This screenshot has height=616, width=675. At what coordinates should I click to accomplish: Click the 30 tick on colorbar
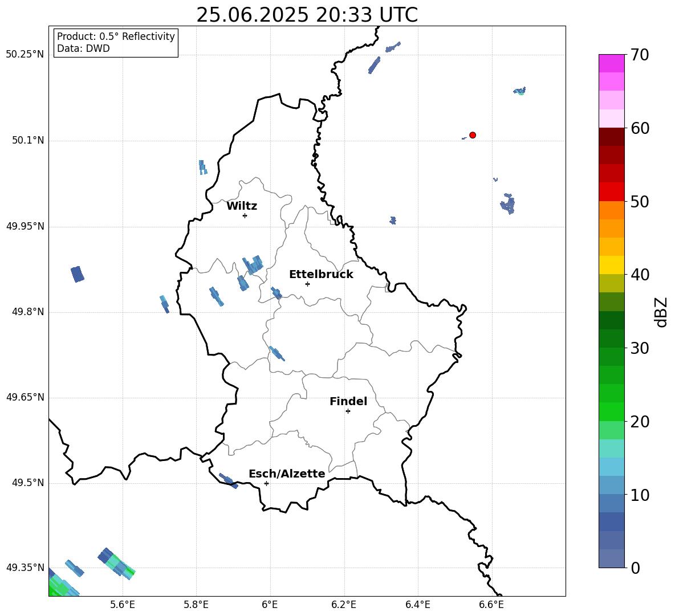pos(640,348)
